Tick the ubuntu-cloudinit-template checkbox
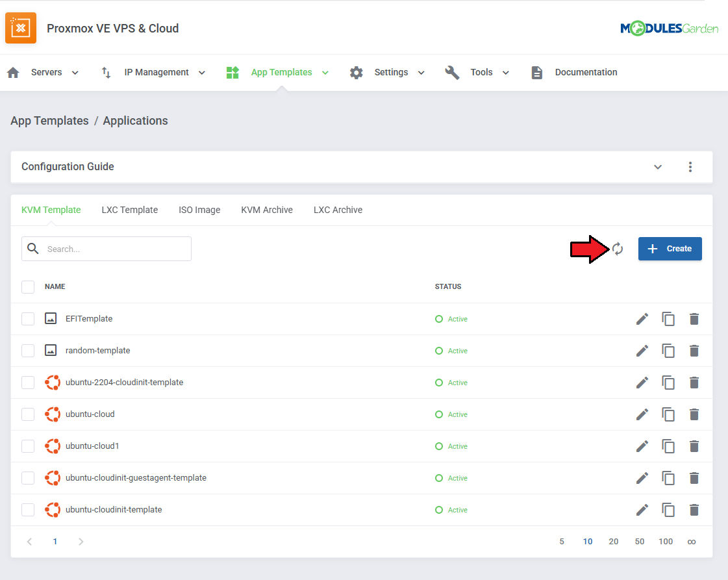Screen dimensions: 728x580 coord(28,510)
